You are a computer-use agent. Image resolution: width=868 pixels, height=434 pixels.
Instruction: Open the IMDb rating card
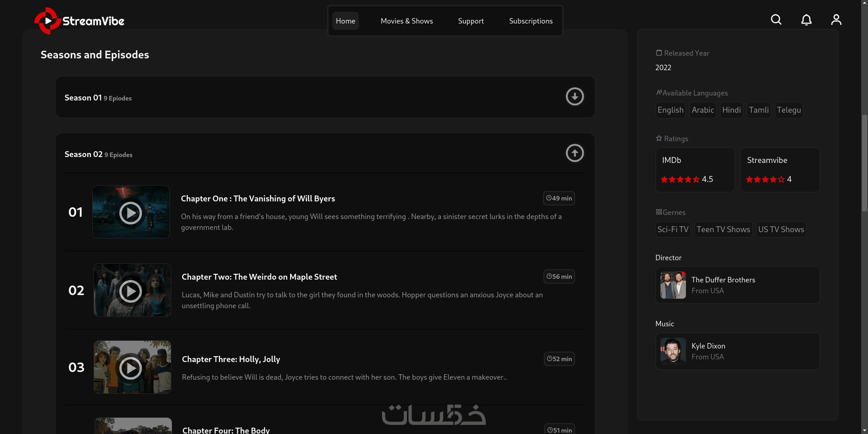coord(695,170)
